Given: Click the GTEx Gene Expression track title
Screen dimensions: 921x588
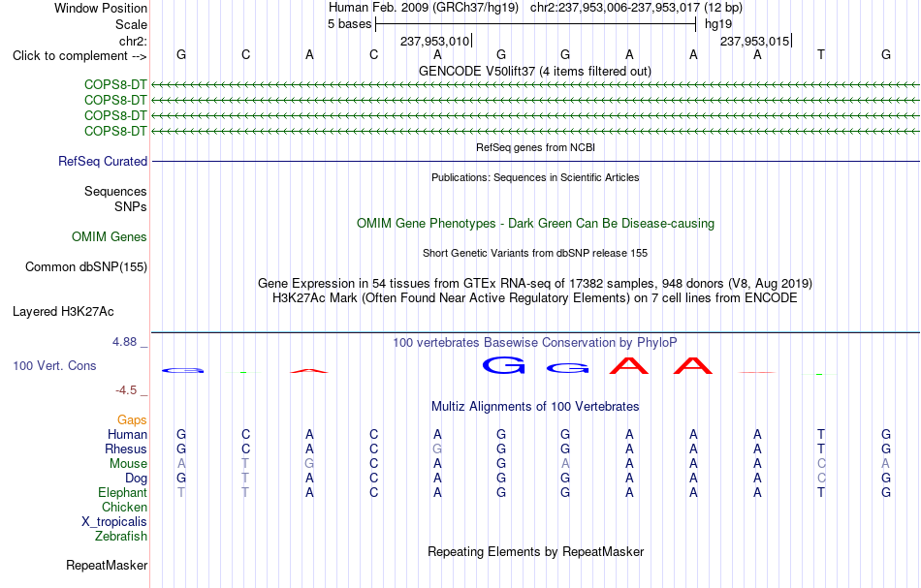Looking at the screenshot, I should pyautogui.click(x=535, y=284).
